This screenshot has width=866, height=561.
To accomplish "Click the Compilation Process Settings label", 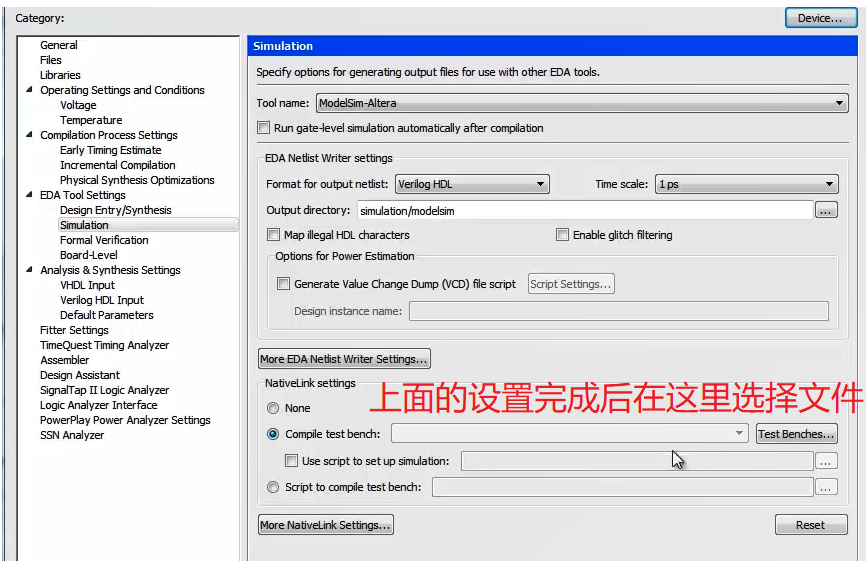I will 109,135.
